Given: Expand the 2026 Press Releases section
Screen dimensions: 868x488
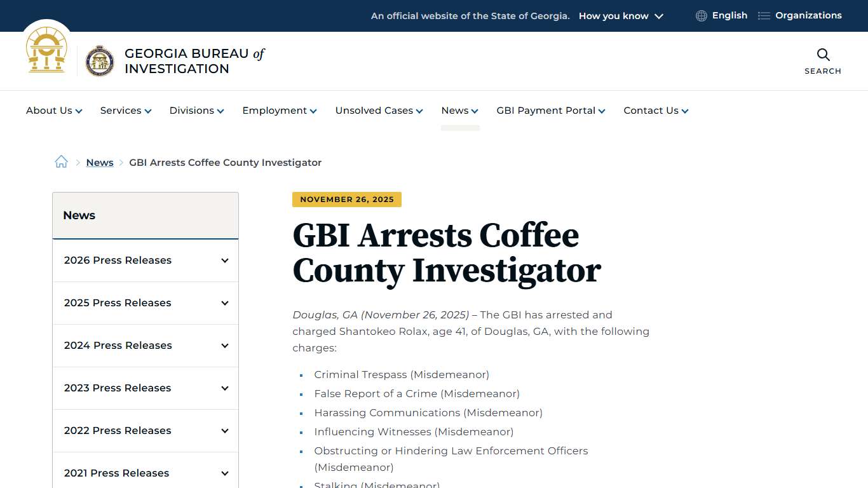Looking at the screenshot, I should 224,261.
